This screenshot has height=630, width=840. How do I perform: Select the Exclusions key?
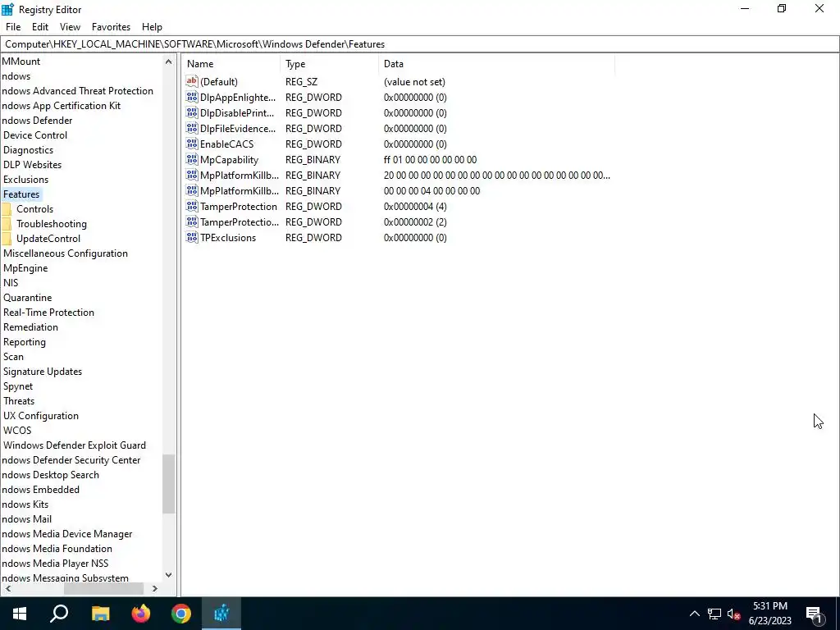click(25, 180)
